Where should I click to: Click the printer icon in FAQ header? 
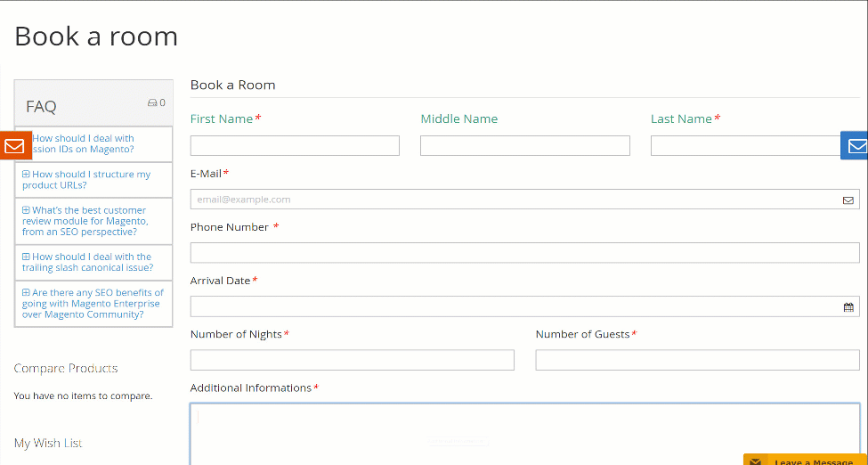[152, 103]
